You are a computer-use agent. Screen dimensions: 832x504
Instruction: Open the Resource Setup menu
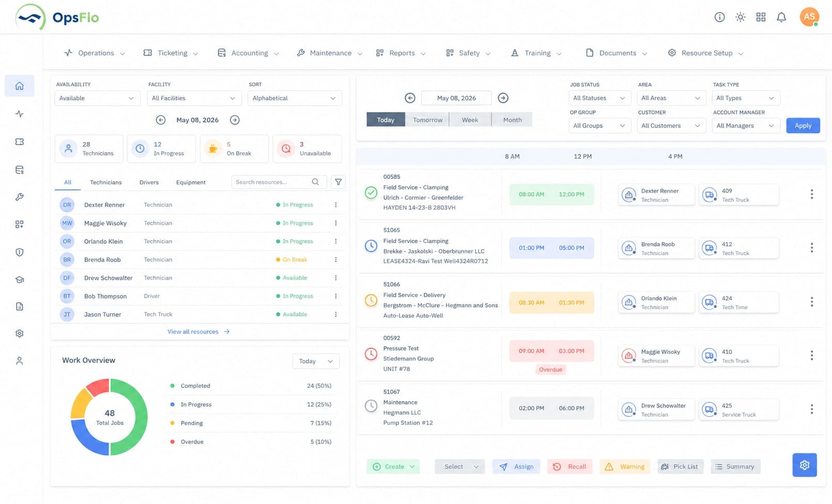[705, 53]
